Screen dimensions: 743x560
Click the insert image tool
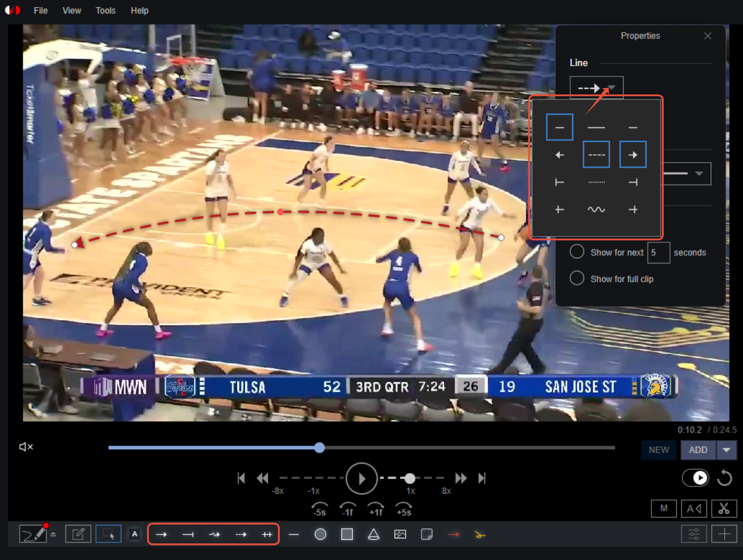[400, 534]
